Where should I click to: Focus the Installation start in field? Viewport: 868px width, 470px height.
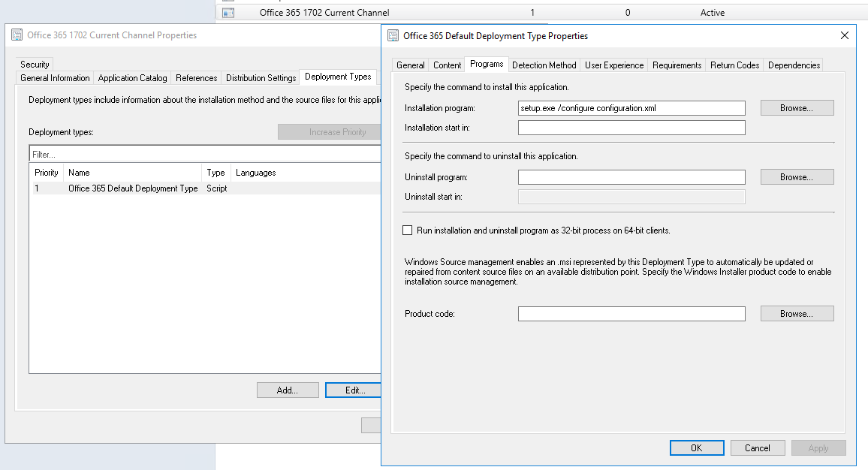pos(631,128)
